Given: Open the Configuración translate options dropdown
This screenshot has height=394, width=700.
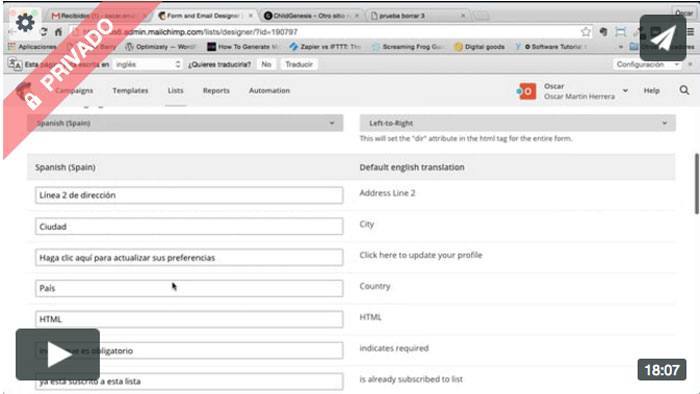Looking at the screenshot, I should coord(648,64).
